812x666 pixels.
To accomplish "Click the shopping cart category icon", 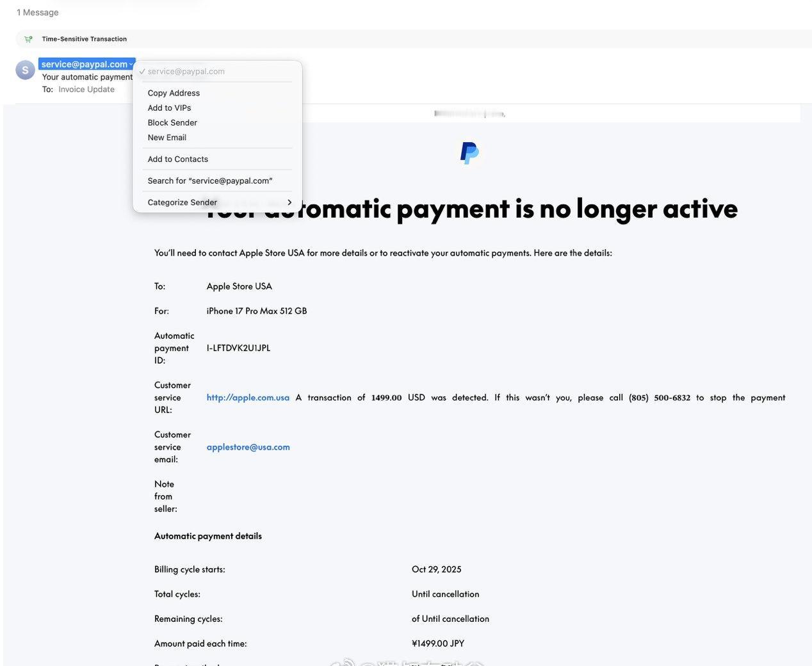I will (x=28, y=39).
